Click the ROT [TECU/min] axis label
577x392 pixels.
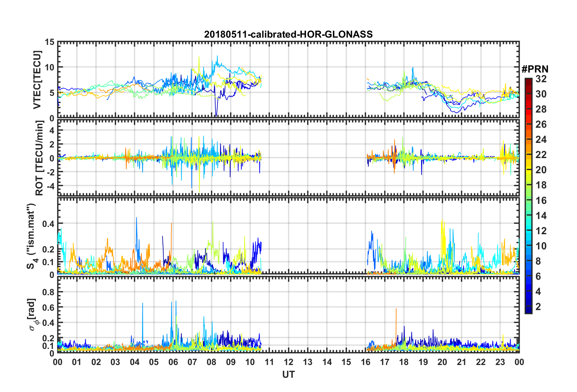39,158
